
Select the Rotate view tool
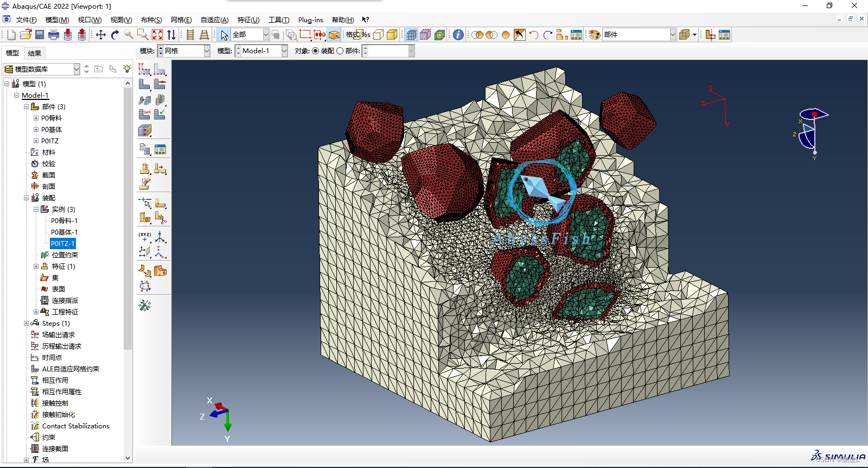[x=115, y=35]
